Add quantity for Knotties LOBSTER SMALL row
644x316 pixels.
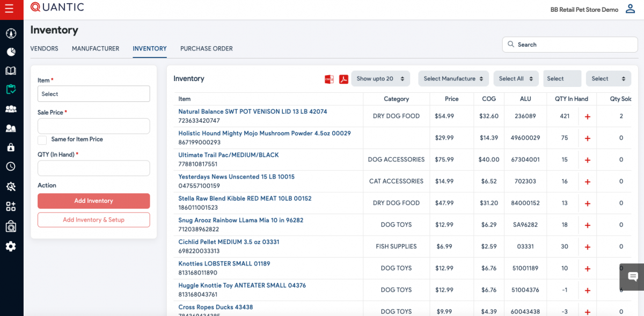point(587,269)
